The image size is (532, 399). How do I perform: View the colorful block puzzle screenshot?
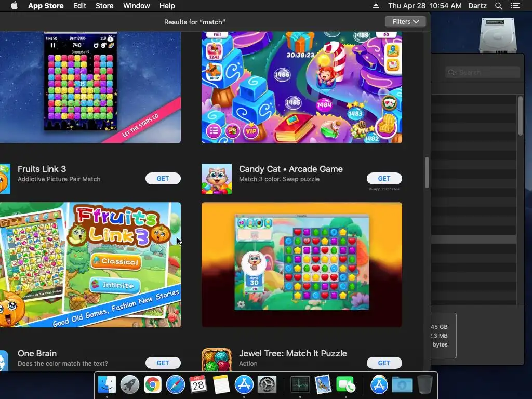point(90,87)
